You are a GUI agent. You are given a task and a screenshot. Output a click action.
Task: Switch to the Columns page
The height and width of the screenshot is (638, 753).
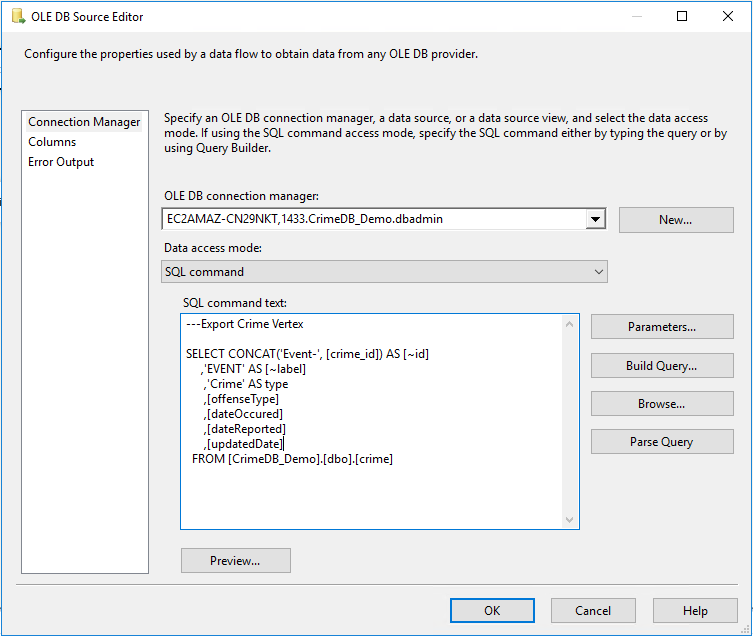[52, 142]
